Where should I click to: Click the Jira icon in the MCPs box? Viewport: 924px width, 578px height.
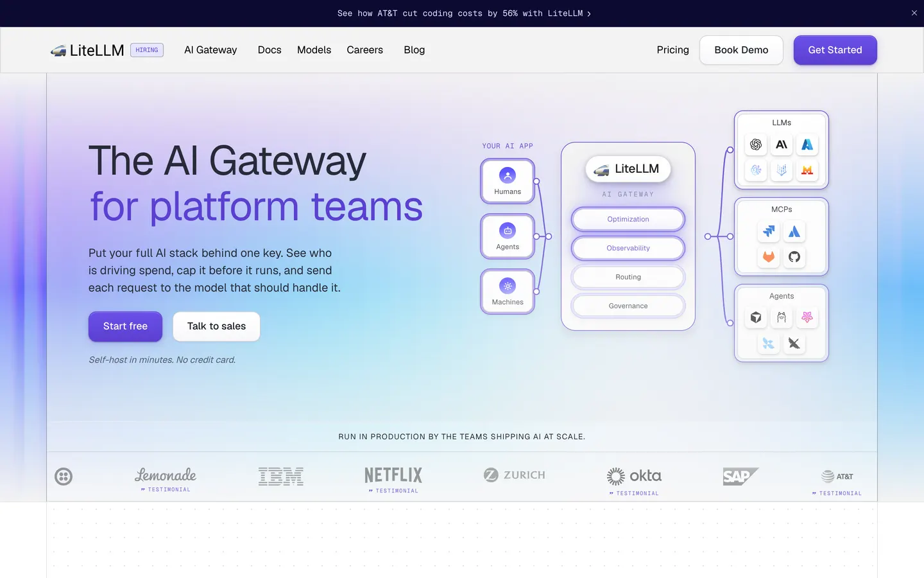click(769, 231)
